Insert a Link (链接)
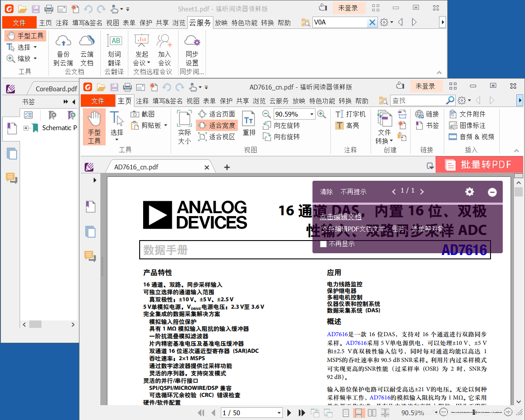 427,114
